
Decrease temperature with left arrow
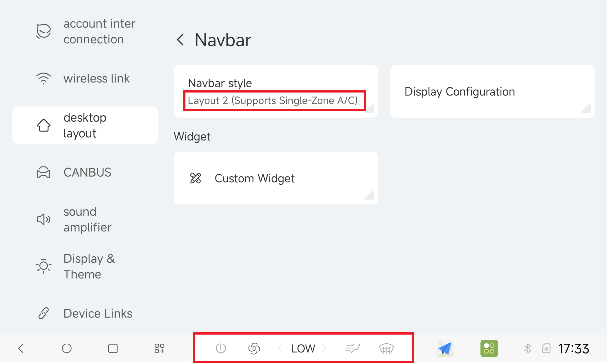[x=280, y=348]
